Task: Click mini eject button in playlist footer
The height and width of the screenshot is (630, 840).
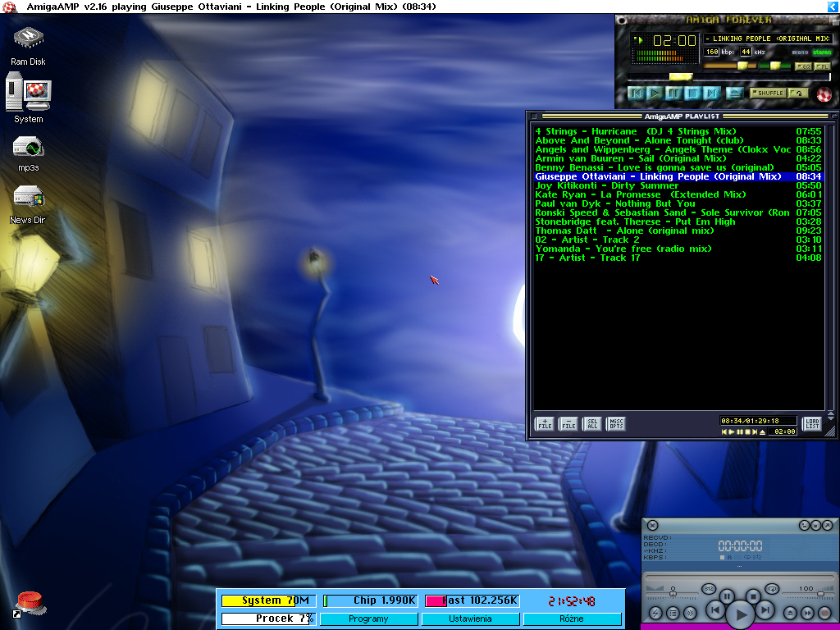Action: (762, 431)
